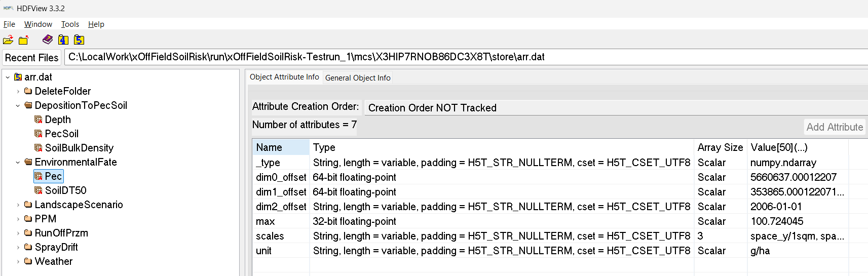Select the max attribute row

[266, 221]
